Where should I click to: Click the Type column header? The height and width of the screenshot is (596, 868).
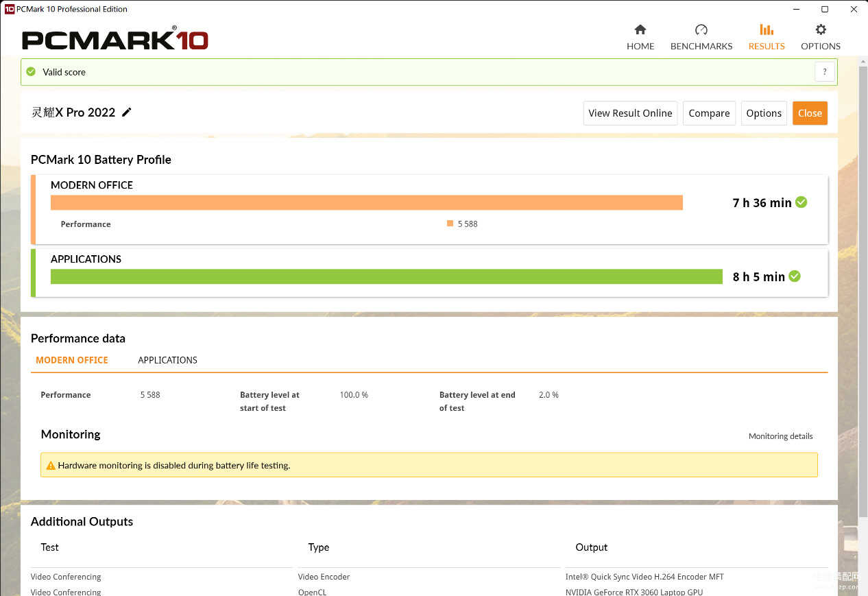[x=318, y=547]
